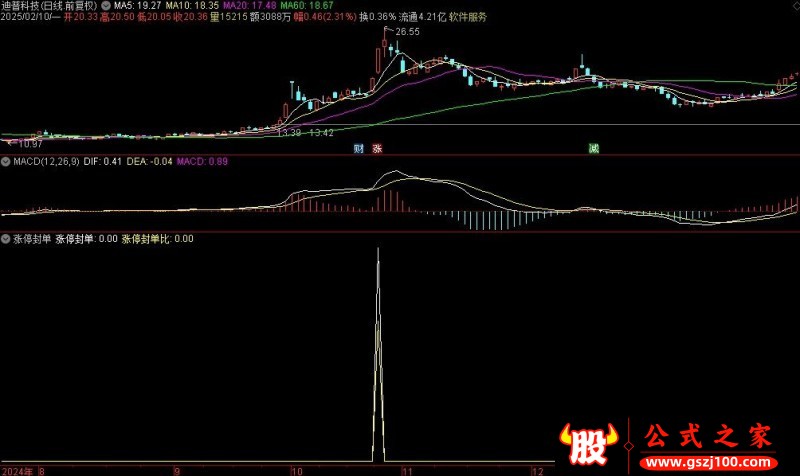Click the 软件服务 sector label

468,17
